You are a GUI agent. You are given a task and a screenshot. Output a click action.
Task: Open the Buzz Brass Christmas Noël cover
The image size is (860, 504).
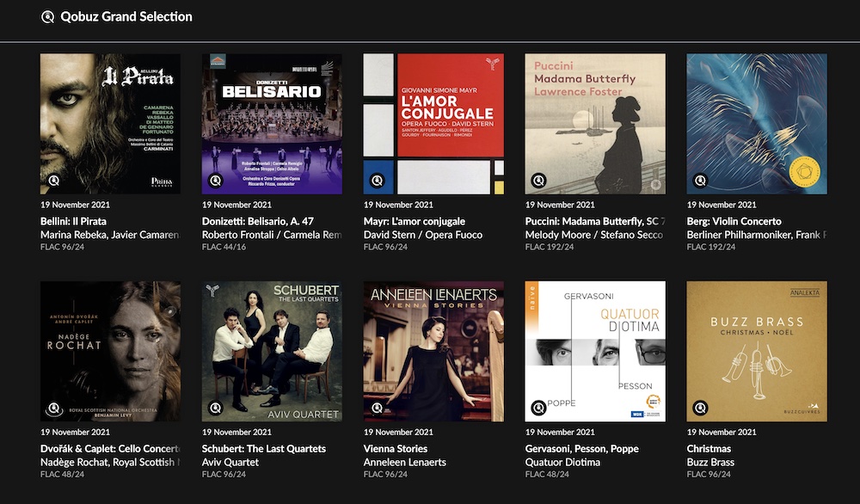[757, 352]
